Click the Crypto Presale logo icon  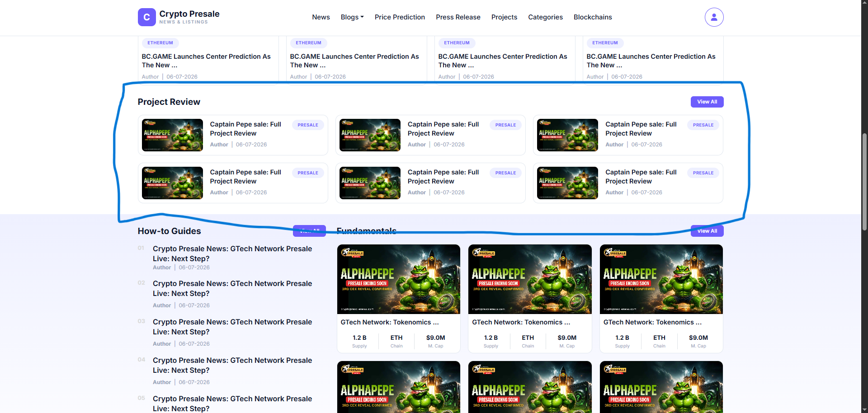146,17
